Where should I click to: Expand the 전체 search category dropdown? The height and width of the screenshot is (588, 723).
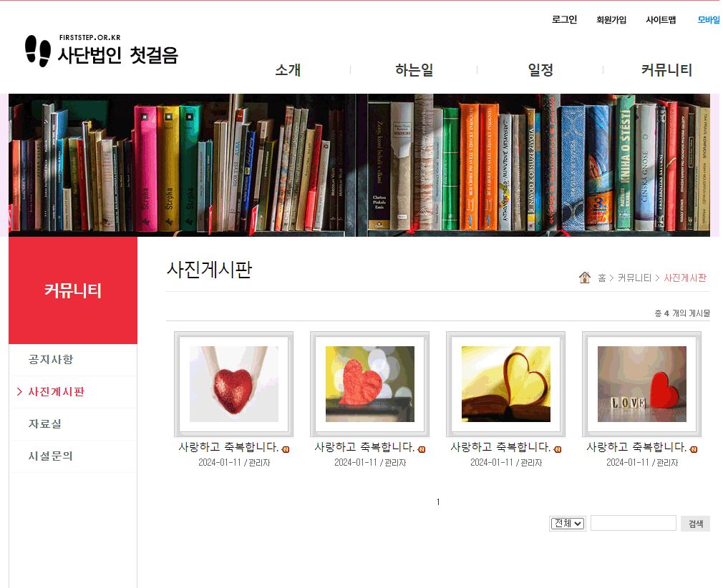pos(568,524)
